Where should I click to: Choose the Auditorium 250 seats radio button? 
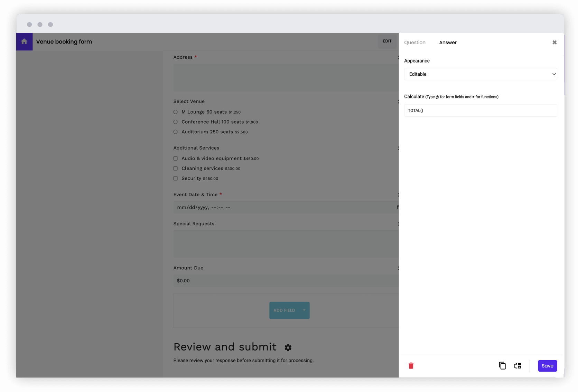point(176,132)
